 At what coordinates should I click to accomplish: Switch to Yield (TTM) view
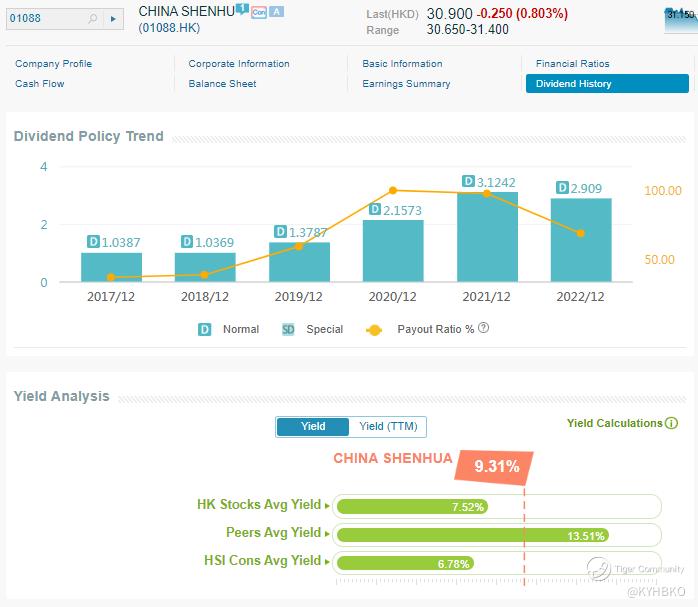pyautogui.click(x=388, y=427)
